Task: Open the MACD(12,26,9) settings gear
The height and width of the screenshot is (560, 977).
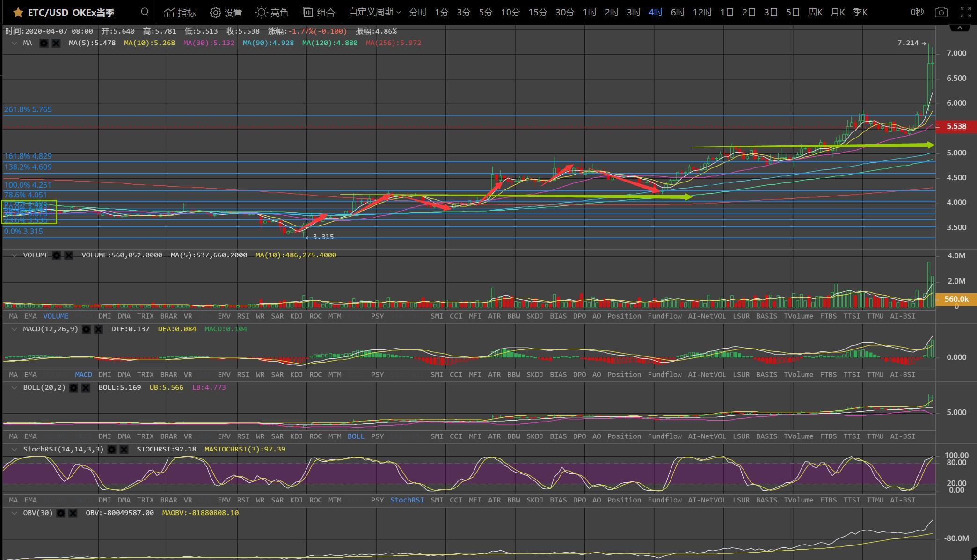Action: [x=87, y=329]
